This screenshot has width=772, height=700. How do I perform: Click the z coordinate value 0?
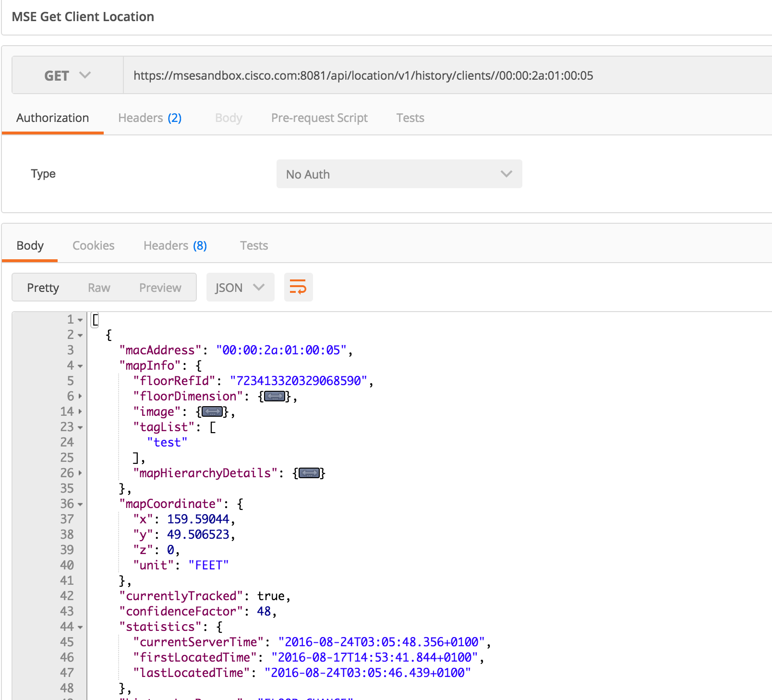pos(170,550)
